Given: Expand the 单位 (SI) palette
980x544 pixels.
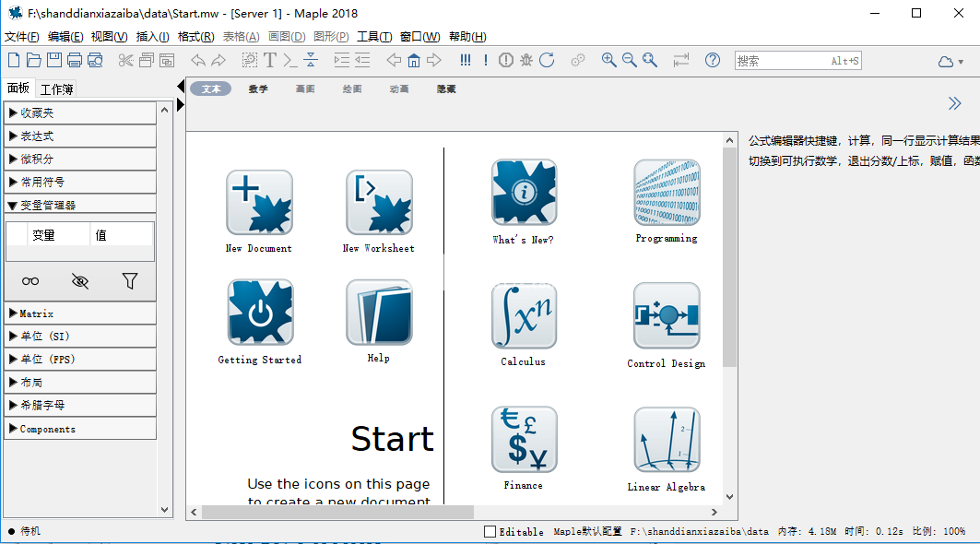Looking at the screenshot, I should (80, 337).
